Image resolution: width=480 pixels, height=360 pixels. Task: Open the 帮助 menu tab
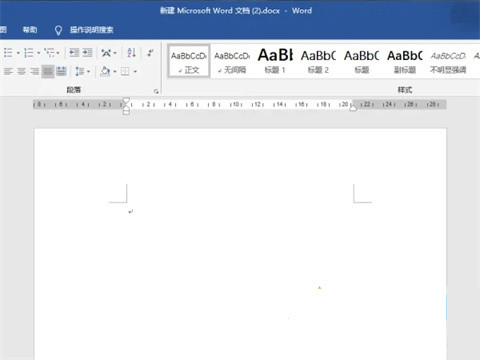click(x=30, y=30)
